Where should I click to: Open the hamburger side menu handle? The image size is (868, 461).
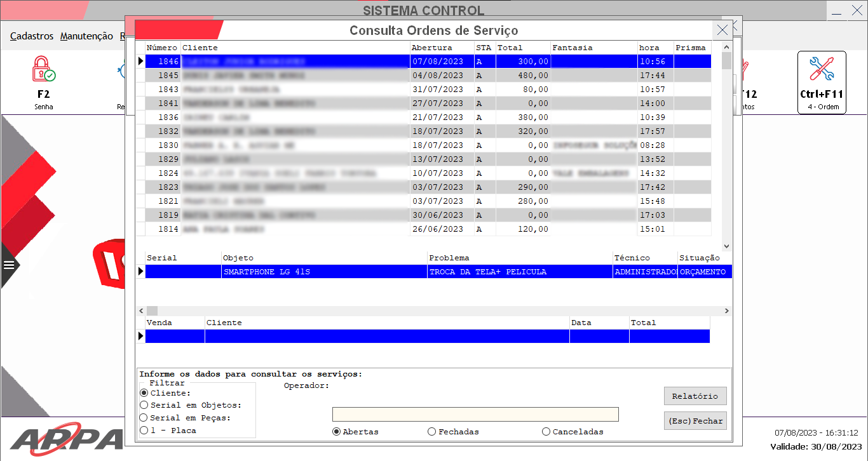point(9,265)
